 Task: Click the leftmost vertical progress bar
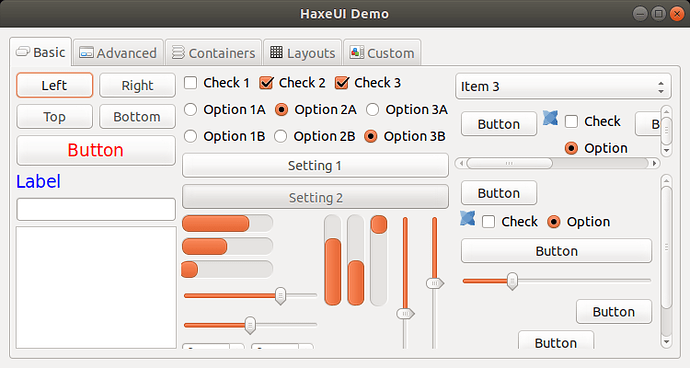(333, 260)
